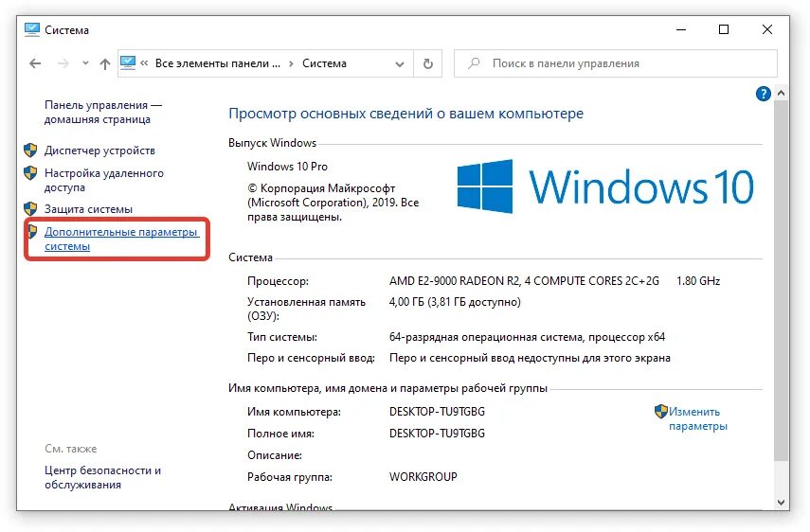Click shield icon beside Изменить параметры
The image size is (810, 532).
[x=660, y=411]
